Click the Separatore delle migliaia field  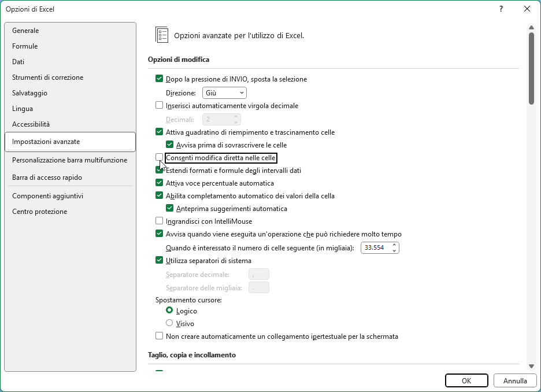259,287
